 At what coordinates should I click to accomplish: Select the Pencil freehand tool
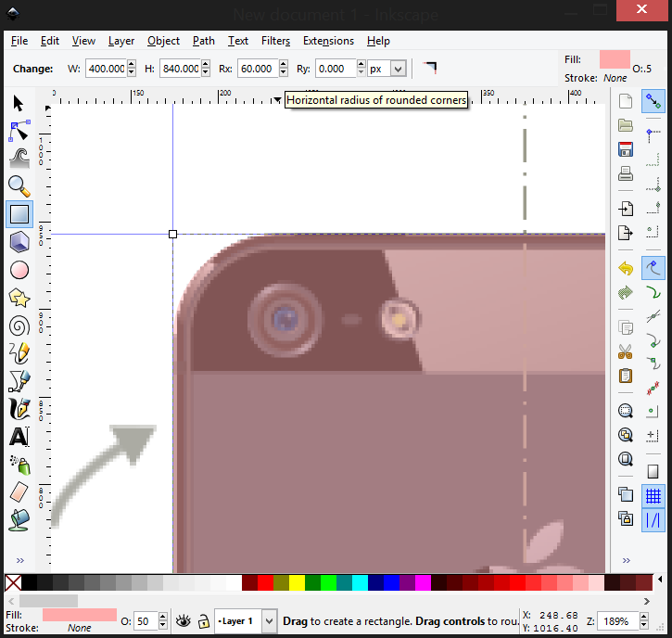19,353
